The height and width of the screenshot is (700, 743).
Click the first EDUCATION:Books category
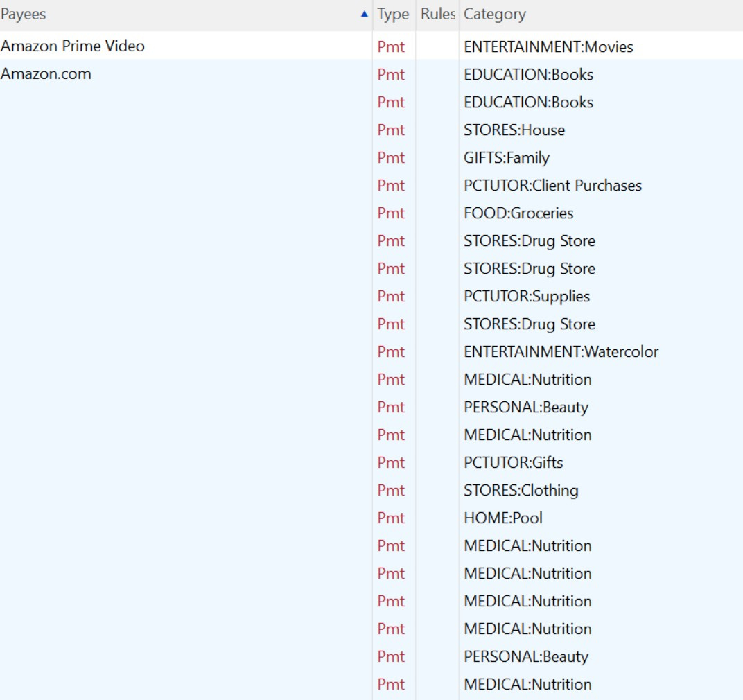527,74
